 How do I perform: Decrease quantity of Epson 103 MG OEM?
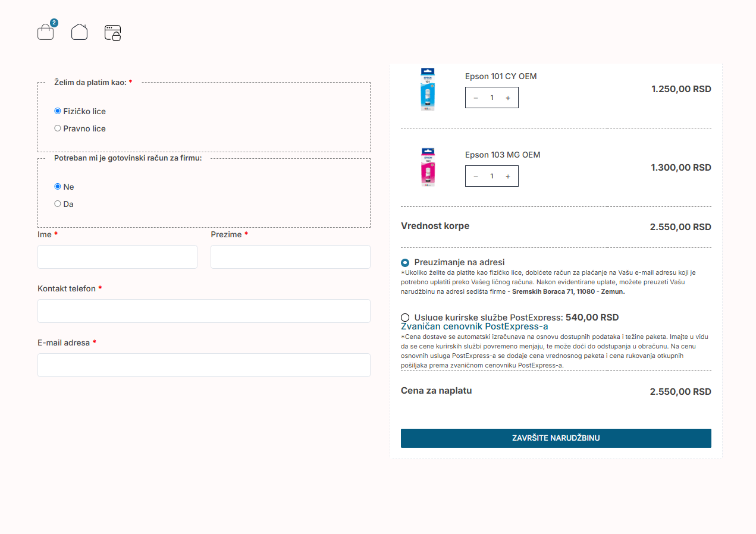click(x=476, y=177)
